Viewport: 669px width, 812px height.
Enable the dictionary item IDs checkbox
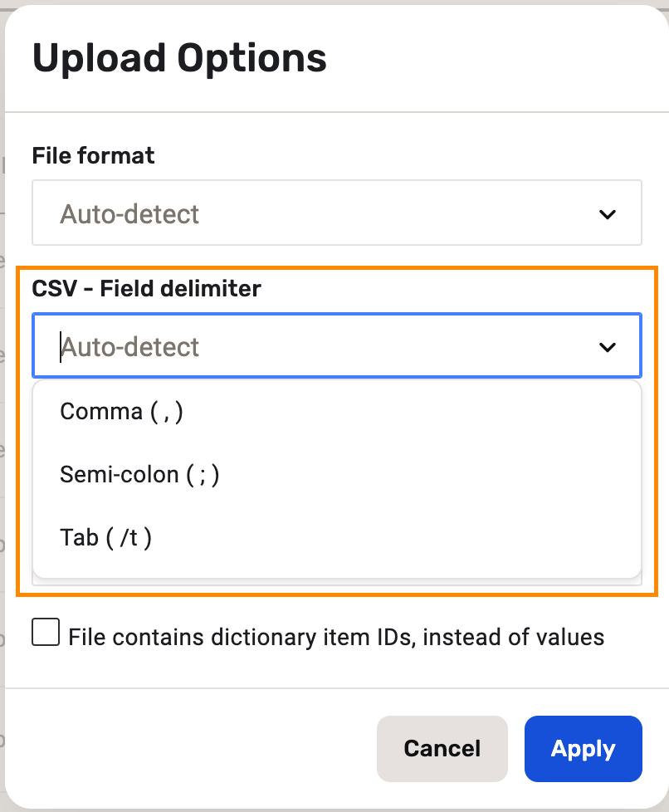(46, 634)
